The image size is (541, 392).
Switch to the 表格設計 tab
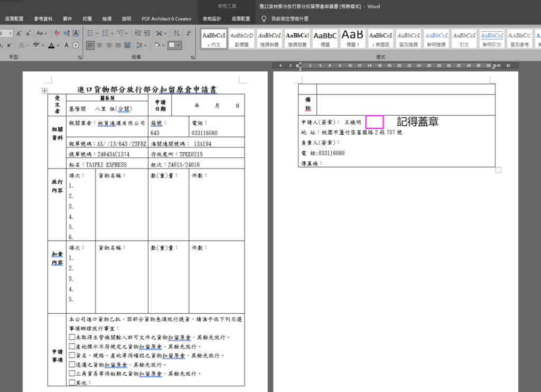pos(212,18)
